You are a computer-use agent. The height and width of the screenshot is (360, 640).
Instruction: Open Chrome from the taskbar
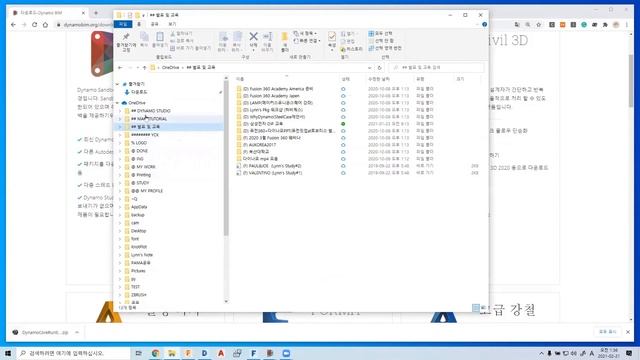(x=156, y=353)
